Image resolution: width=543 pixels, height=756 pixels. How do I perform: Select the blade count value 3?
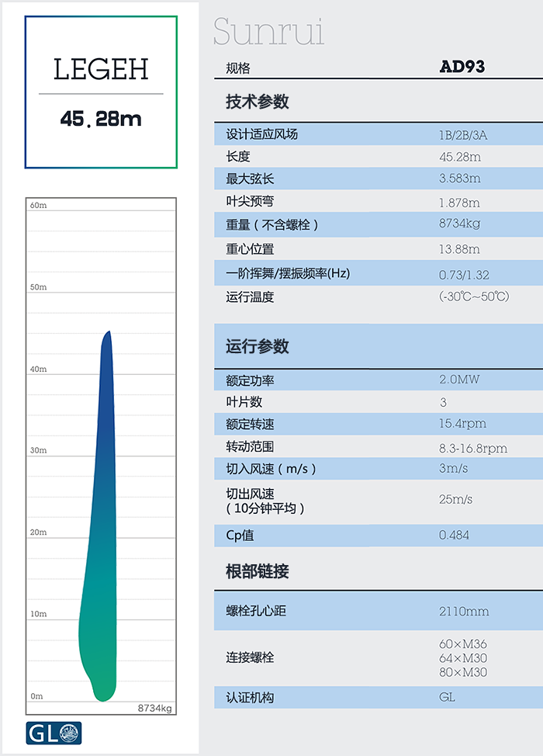pyautogui.click(x=443, y=402)
